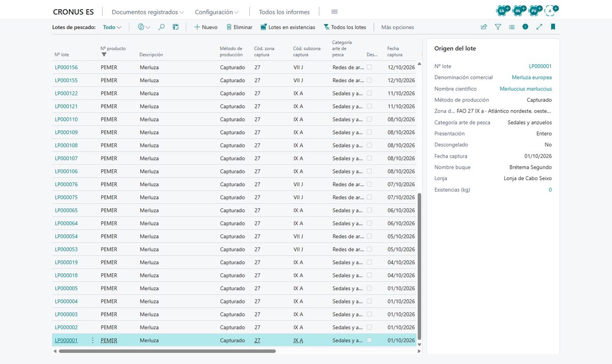Open the hamburger menu icon

[x=335, y=12]
